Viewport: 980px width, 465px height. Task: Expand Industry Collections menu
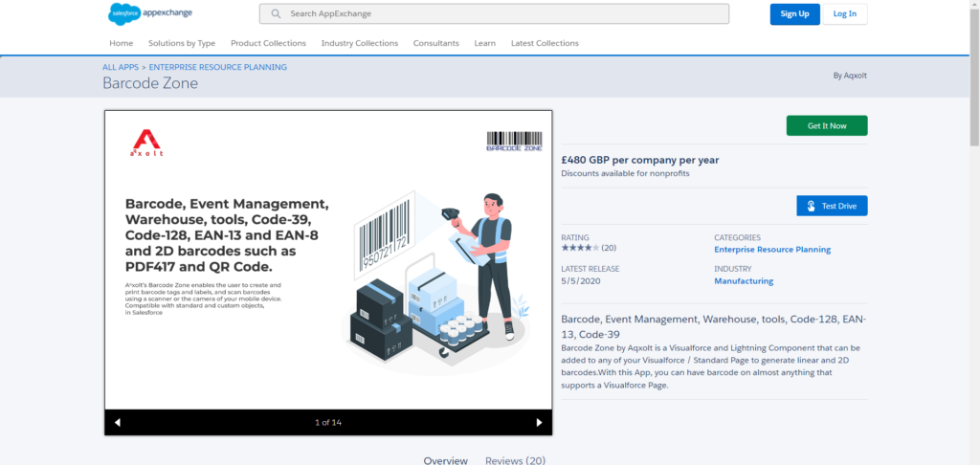[359, 43]
